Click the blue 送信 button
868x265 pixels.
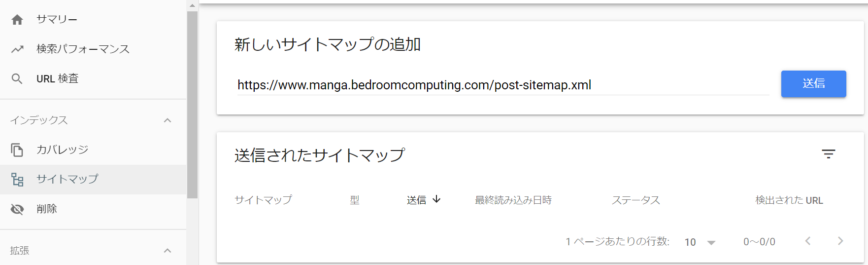coord(814,84)
